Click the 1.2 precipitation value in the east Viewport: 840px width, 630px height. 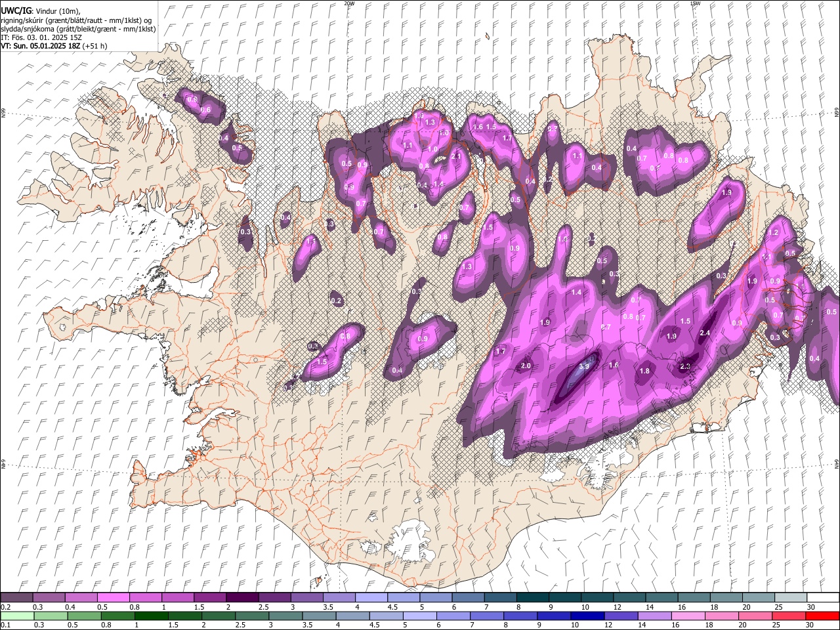773,232
